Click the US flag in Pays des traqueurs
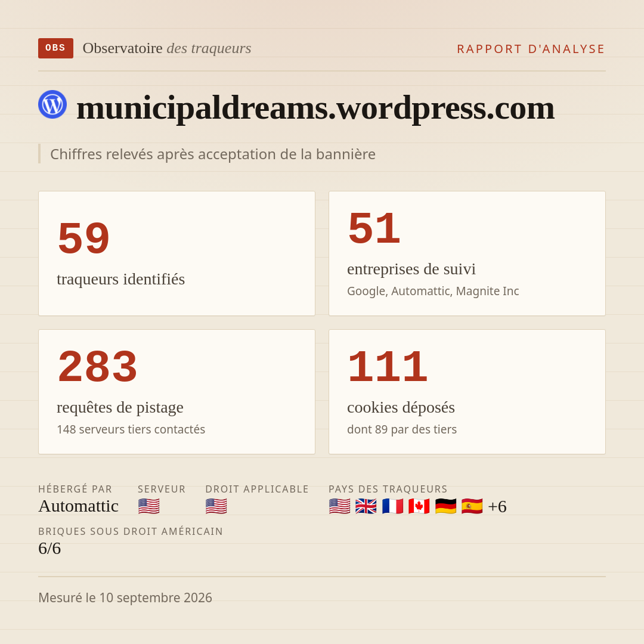 (340, 506)
